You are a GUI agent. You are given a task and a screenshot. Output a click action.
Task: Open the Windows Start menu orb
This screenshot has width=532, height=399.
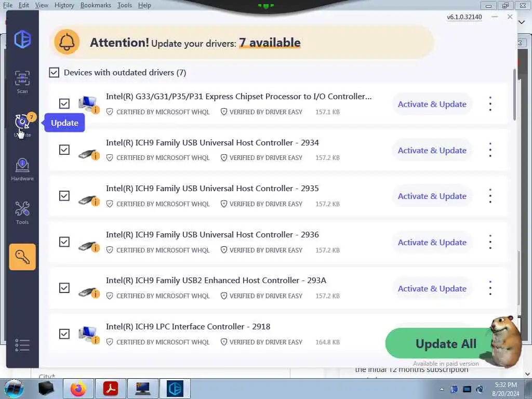tap(14, 389)
